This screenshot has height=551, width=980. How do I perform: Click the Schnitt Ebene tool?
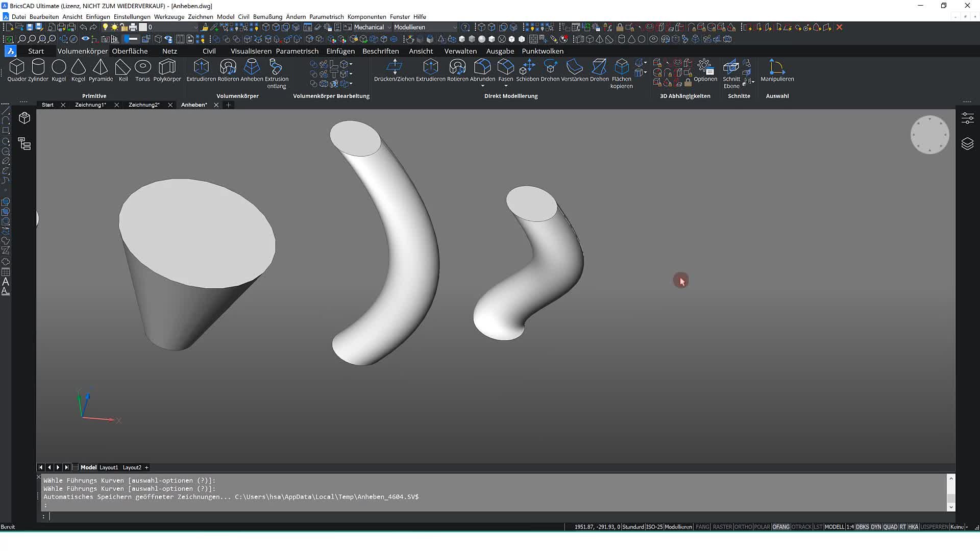coord(731,73)
